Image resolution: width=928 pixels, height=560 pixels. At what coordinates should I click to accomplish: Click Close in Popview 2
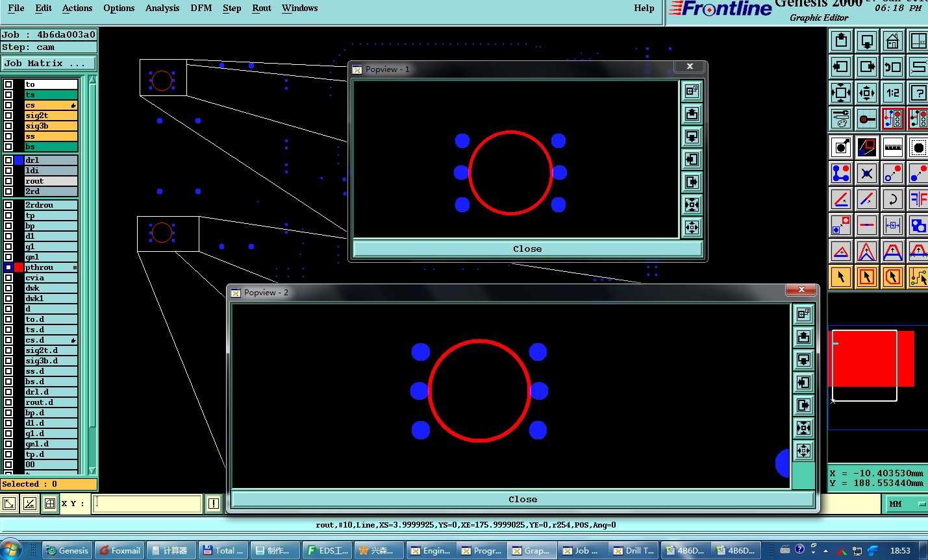coord(523,499)
